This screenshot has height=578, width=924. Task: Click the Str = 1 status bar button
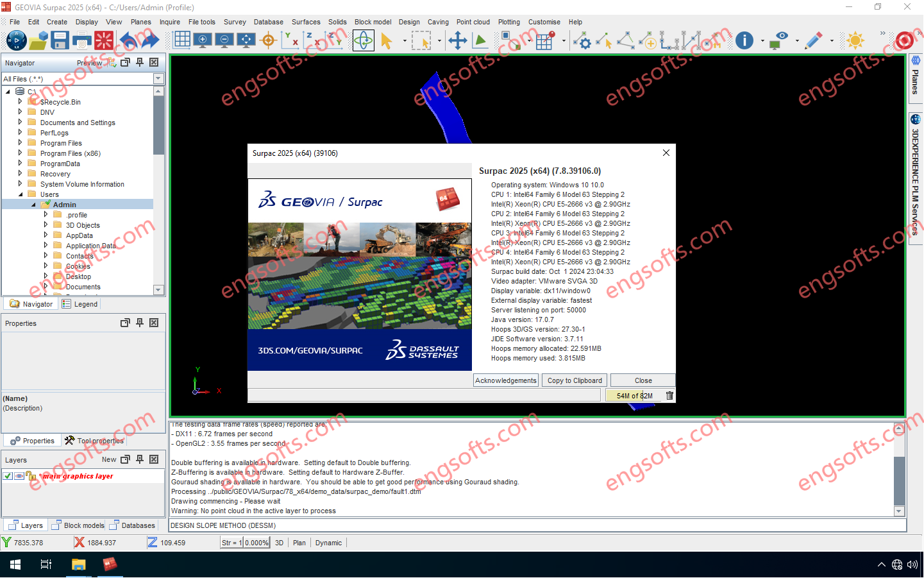coord(231,543)
